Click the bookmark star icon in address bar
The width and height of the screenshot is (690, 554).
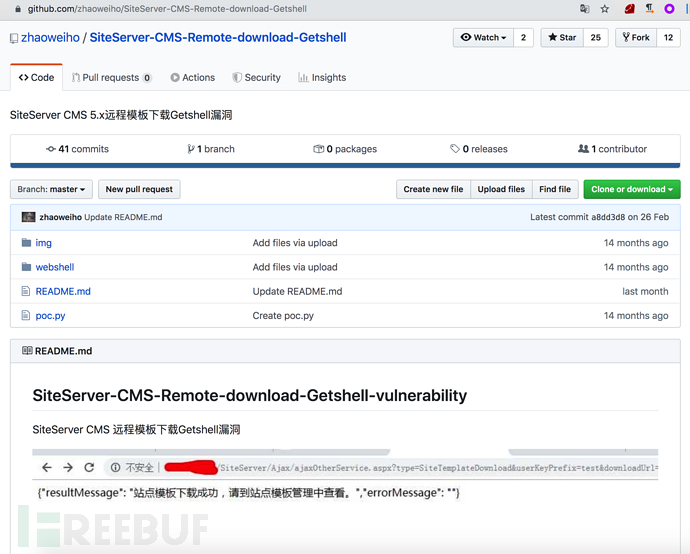click(605, 9)
